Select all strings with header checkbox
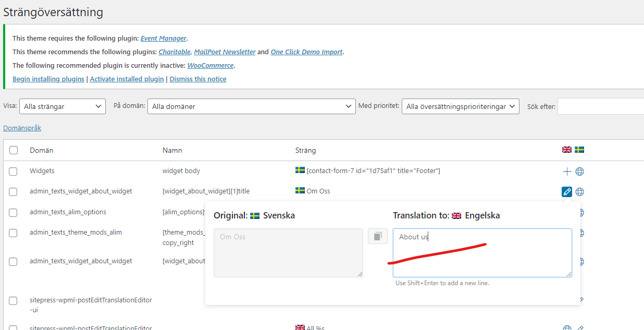This screenshot has width=644, height=330. [x=13, y=150]
